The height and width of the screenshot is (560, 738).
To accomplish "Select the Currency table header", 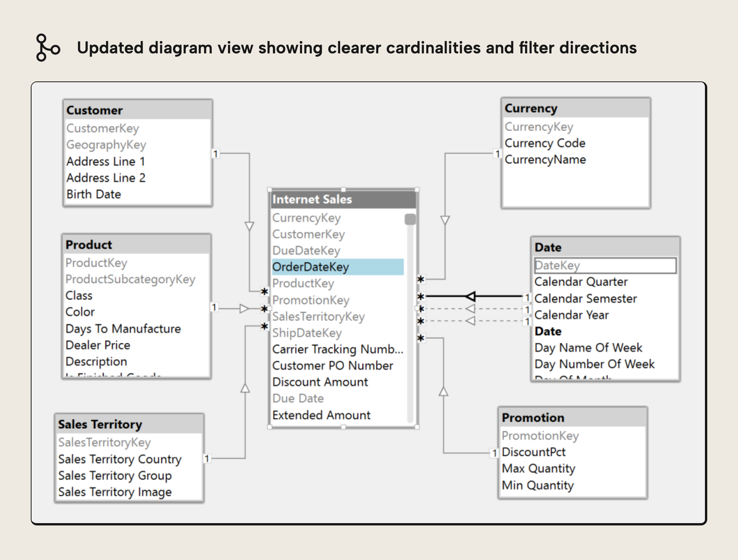I will click(x=576, y=108).
